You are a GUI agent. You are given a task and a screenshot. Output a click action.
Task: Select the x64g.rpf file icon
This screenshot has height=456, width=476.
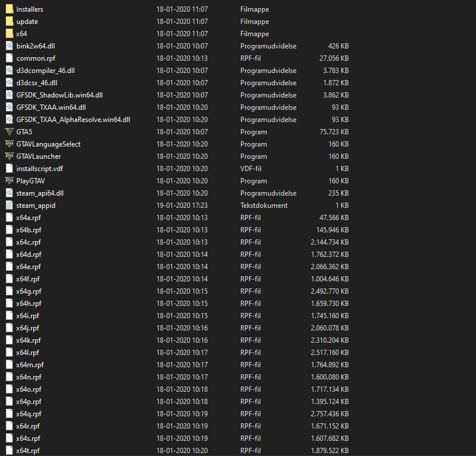coord(9,291)
